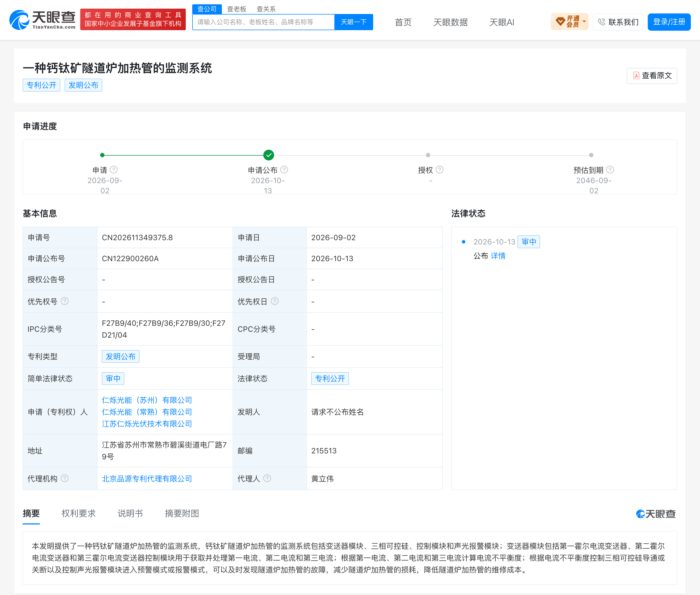Screen dimensions: 700x595
Task: Click help icon beside 代理机构
Action: [x=64, y=478]
